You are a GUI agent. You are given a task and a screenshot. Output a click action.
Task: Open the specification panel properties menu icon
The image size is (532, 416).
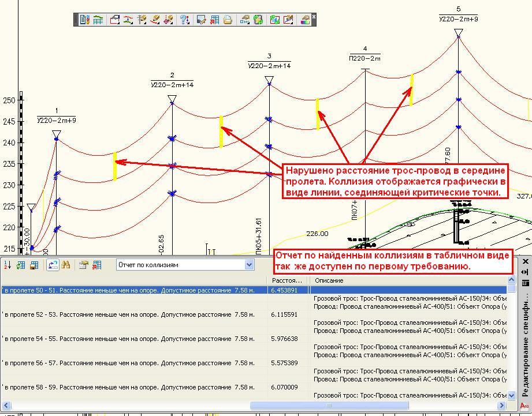pyautogui.click(x=525, y=283)
